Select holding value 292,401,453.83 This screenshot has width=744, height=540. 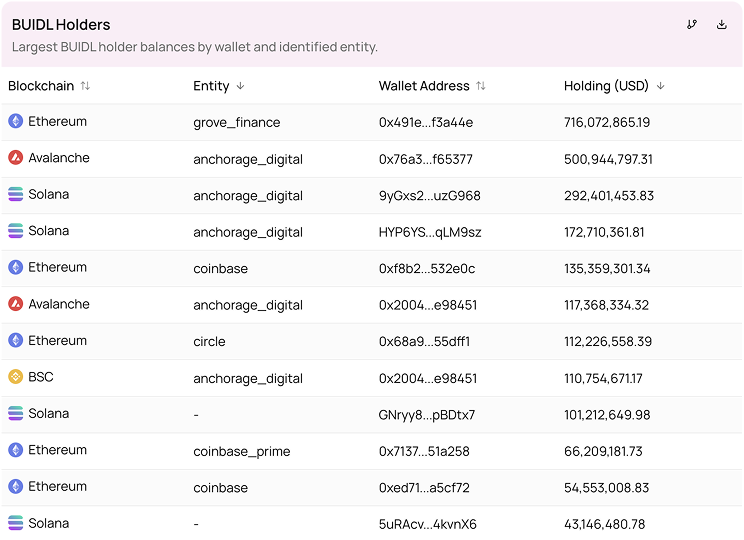pos(609,196)
